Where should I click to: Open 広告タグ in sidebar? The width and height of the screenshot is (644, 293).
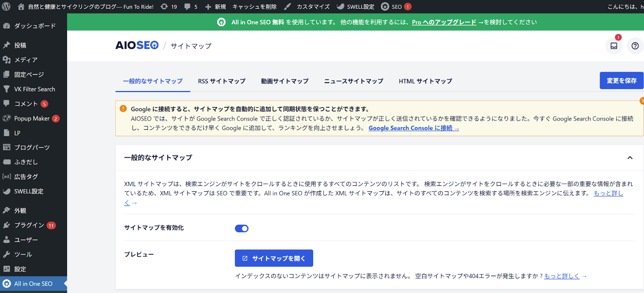[x=33, y=177]
